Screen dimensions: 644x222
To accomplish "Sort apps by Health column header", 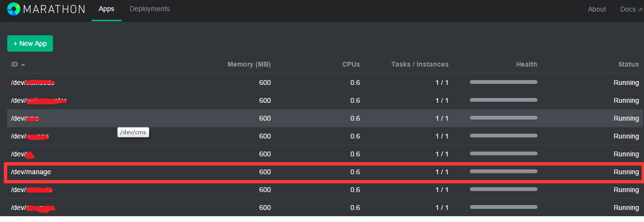I will 526,64.
